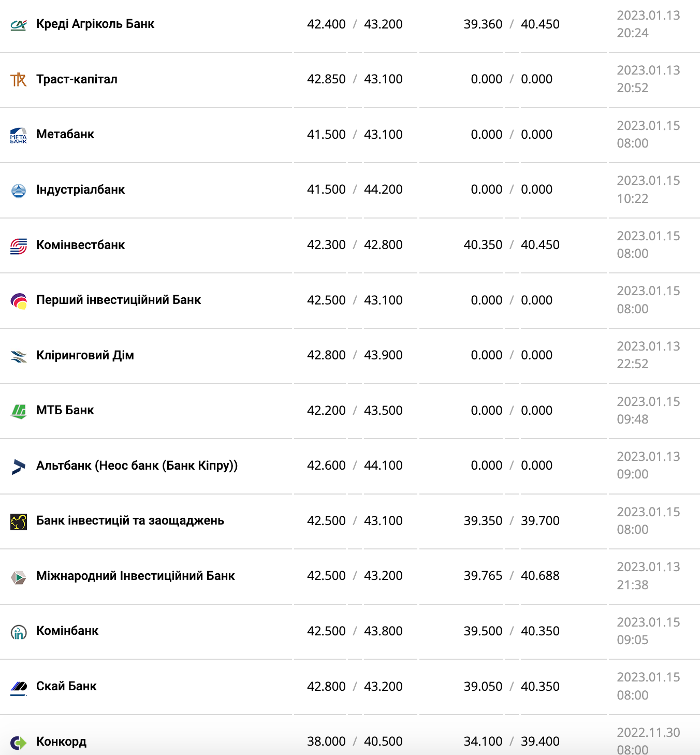Click the Клiринговий Дiм logo icon
Viewport: 700px width, 755px height.
pos(19,356)
